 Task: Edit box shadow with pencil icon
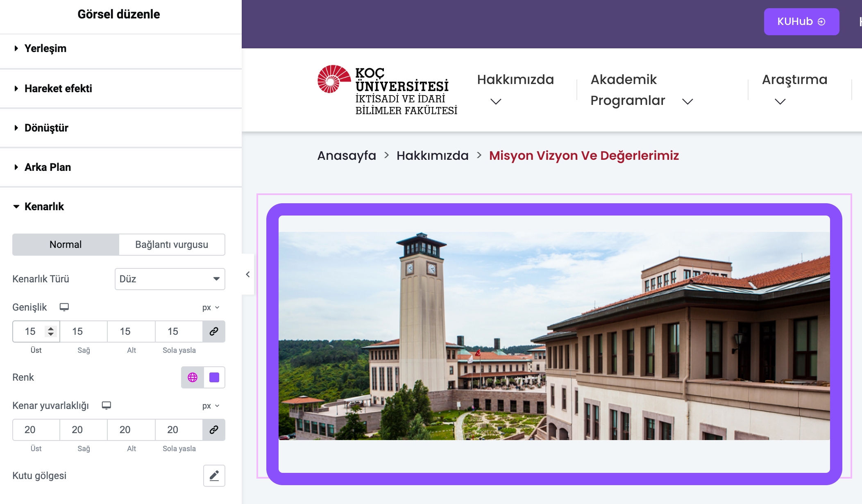pyautogui.click(x=214, y=476)
